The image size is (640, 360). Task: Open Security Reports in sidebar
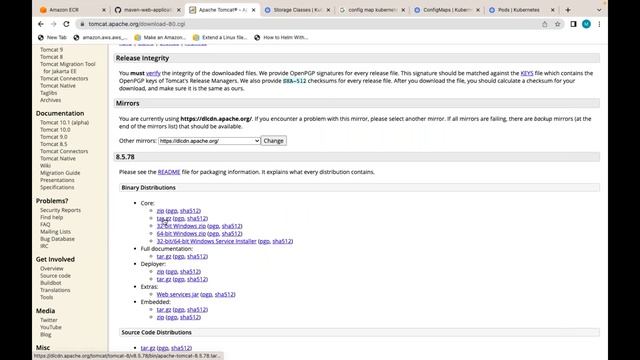coord(60,210)
